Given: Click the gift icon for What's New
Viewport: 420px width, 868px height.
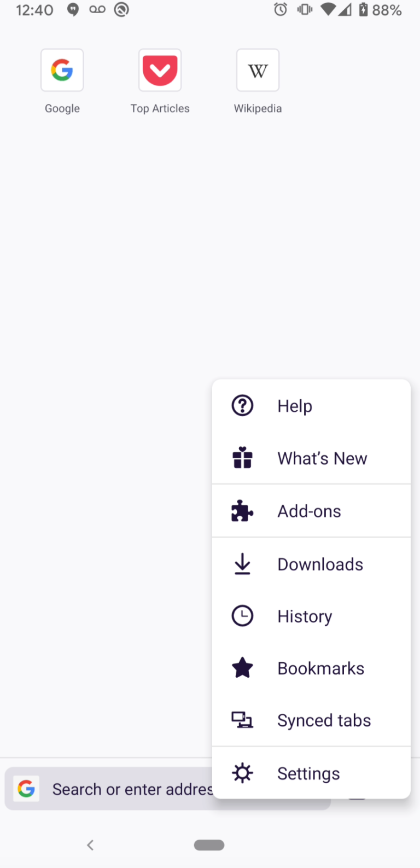Looking at the screenshot, I should pyautogui.click(x=242, y=458).
